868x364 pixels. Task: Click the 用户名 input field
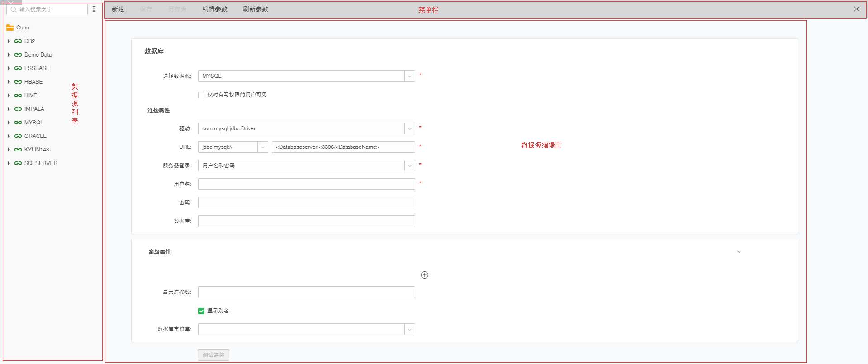coord(306,184)
